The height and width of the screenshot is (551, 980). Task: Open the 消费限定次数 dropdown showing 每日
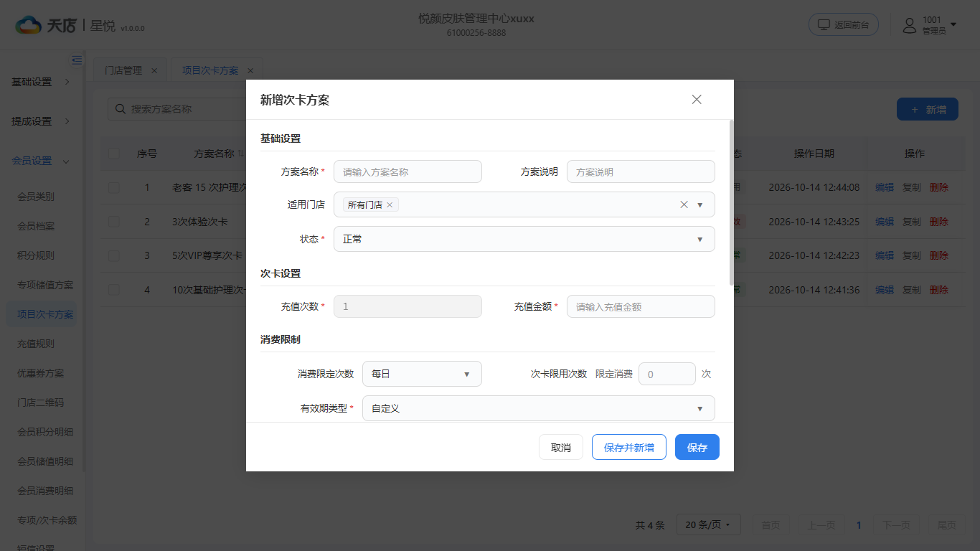(422, 374)
